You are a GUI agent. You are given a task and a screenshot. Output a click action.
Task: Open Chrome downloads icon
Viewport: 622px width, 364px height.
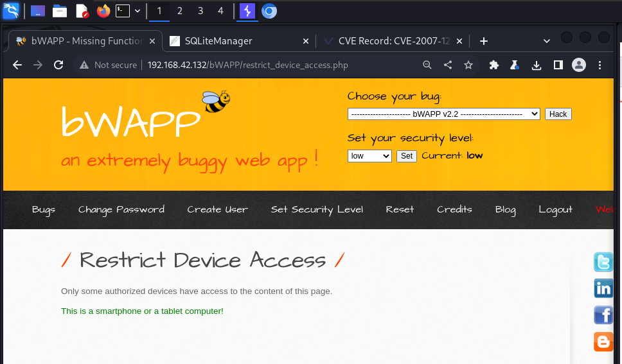click(537, 65)
